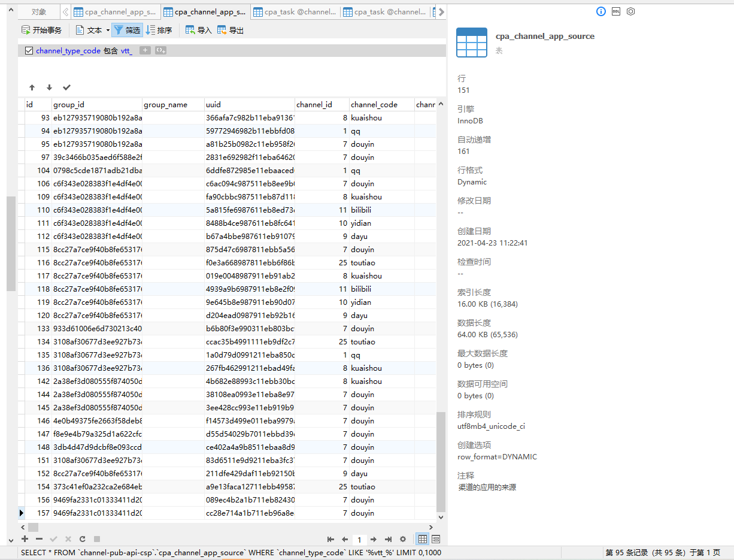
Task: Select the active cpa_channel_app_s... tab
Action: (205, 12)
